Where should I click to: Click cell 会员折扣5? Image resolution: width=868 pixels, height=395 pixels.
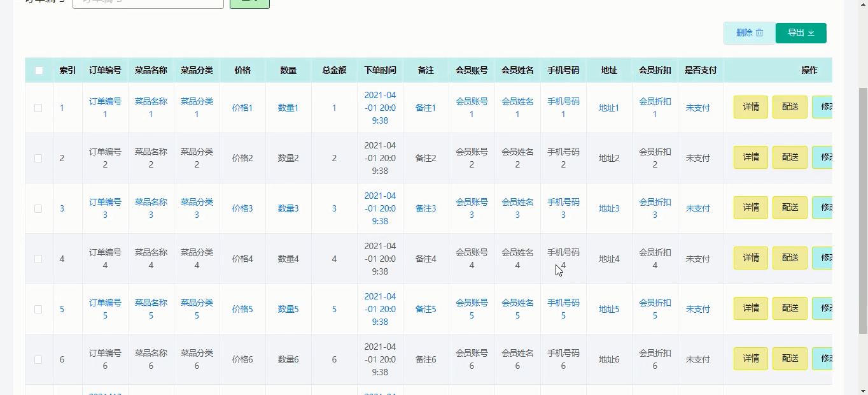pyautogui.click(x=655, y=309)
